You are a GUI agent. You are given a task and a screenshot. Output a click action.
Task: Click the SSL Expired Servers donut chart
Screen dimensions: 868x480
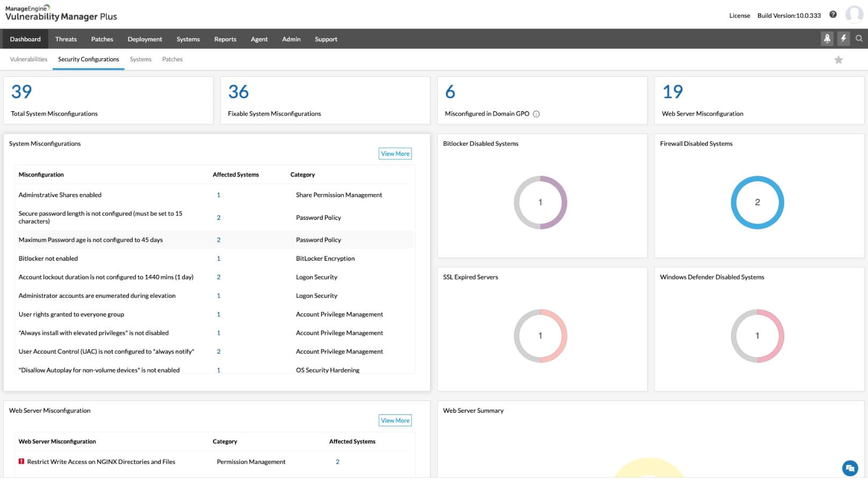540,335
